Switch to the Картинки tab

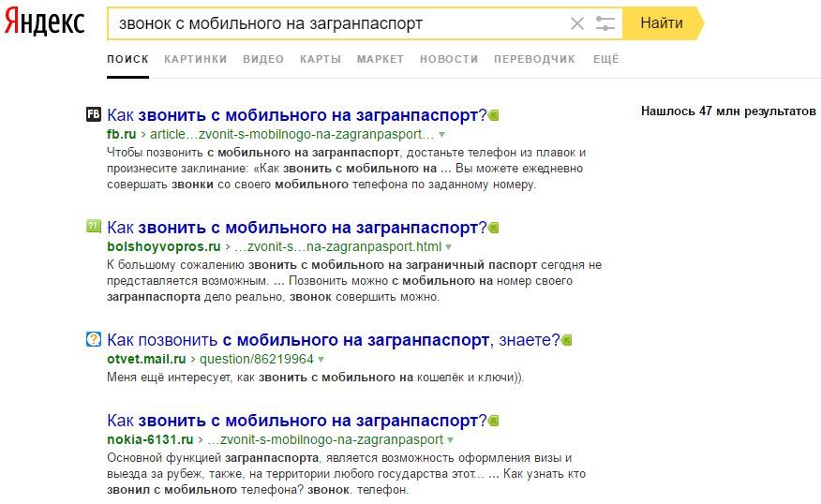195,59
